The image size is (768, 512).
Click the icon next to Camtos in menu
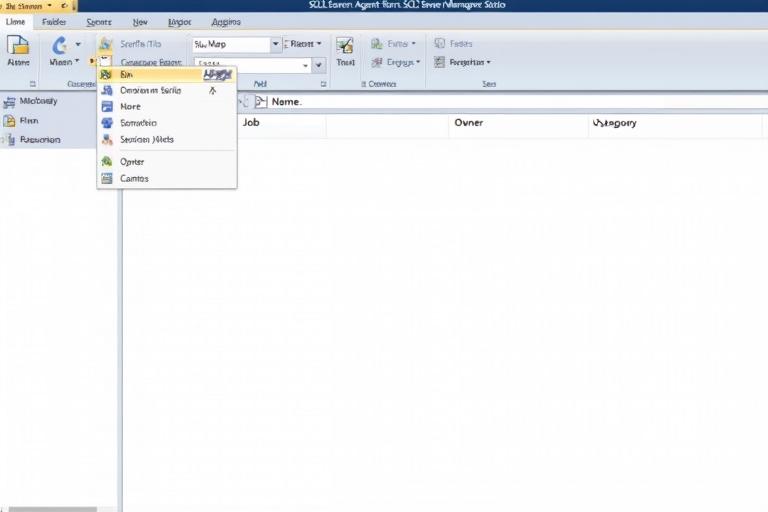(107, 178)
